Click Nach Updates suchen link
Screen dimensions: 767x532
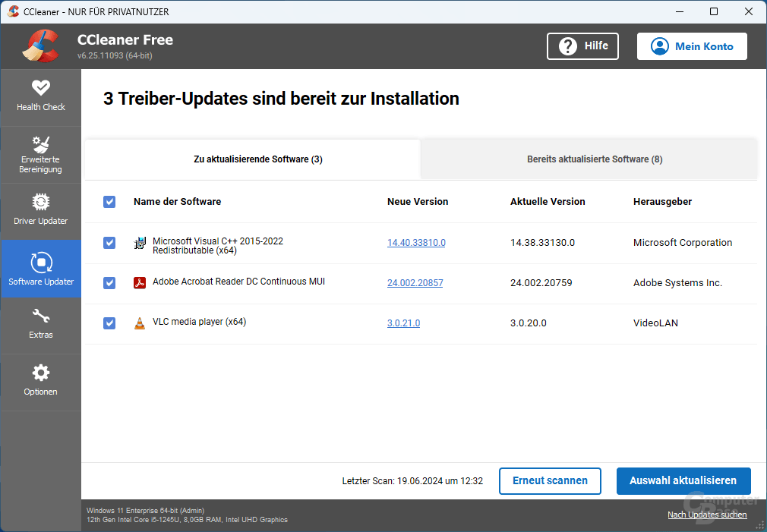coord(707,515)
